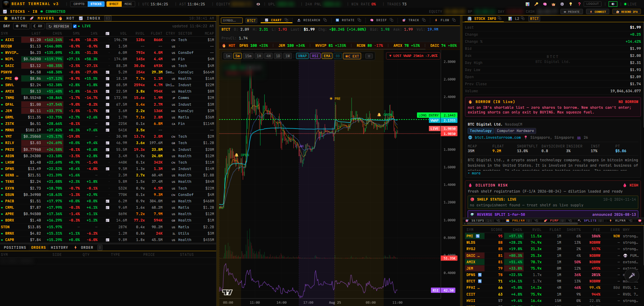Viewport: 644px width, 306px height.
Task: Open settings gear icon in top header
Action: (x=562, y=4)
